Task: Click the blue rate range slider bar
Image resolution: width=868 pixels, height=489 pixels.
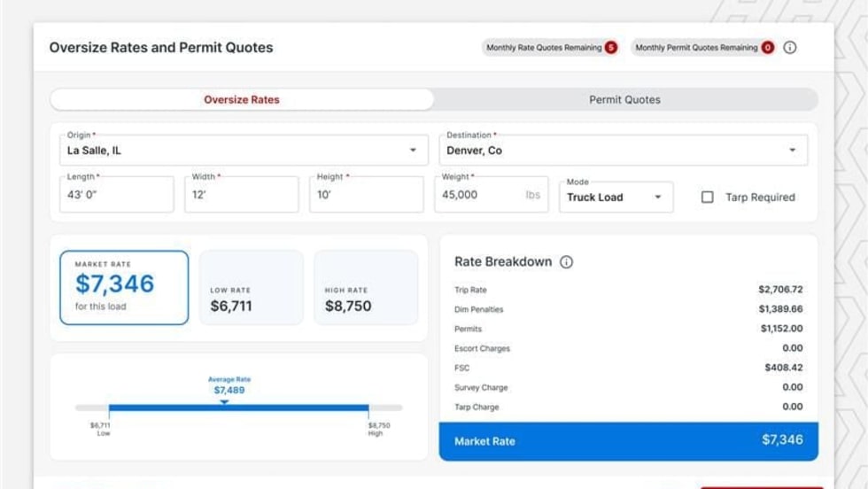Action: (238, 408)
